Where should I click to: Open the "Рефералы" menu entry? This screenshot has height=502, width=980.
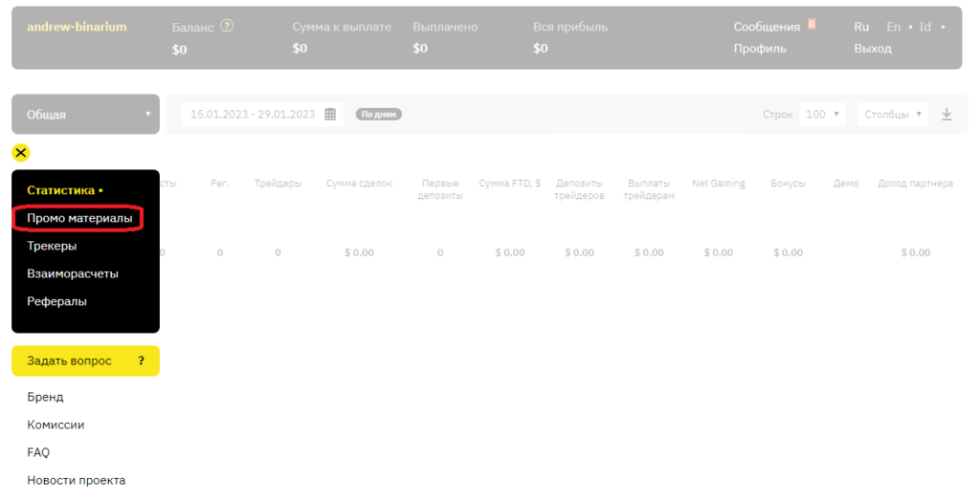coord(56,301)
